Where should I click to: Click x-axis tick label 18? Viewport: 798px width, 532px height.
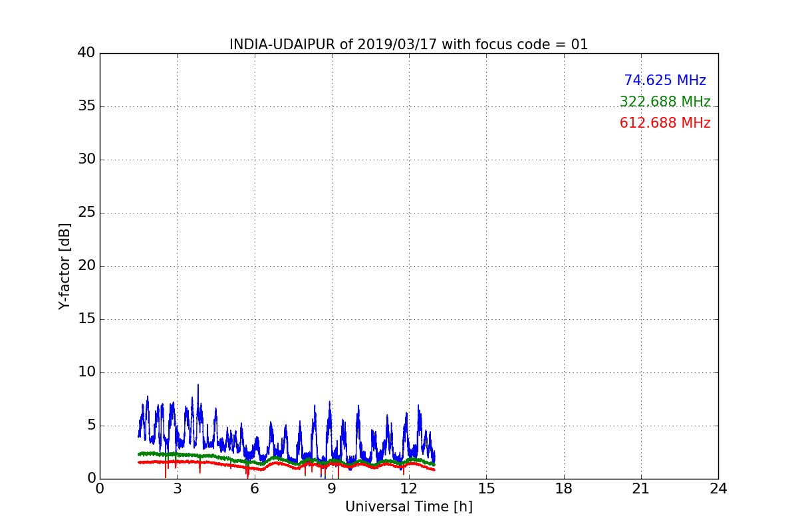[563, 489]
